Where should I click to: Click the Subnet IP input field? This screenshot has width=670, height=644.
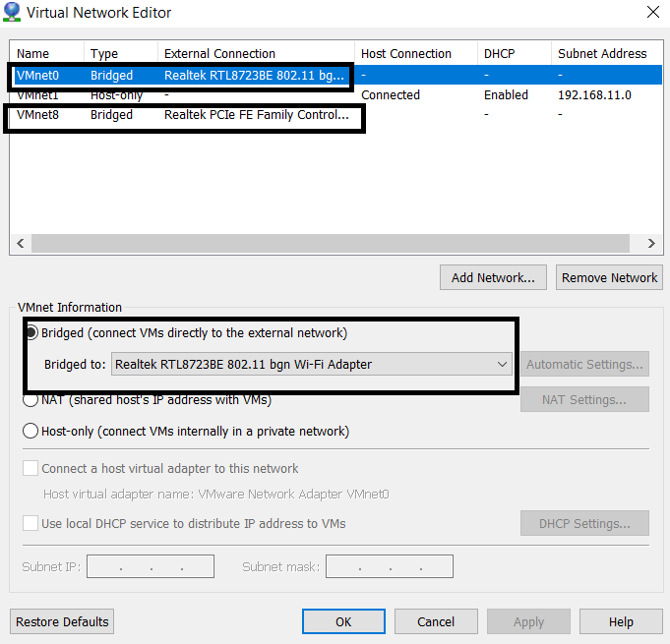click(x=151, y=566)
